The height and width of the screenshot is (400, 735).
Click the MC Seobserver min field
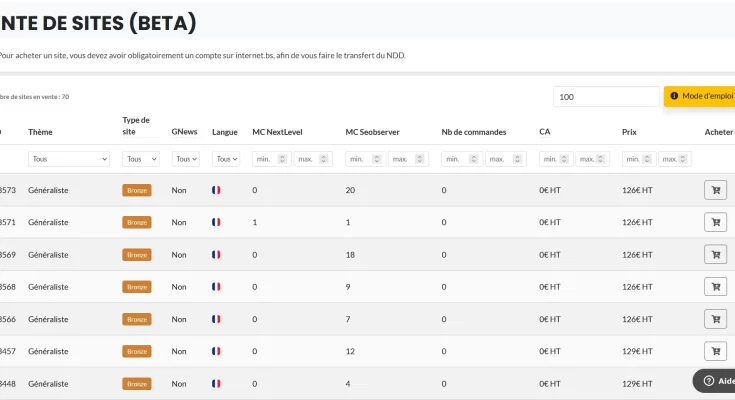pyautogui.click(x=365, y=159)
